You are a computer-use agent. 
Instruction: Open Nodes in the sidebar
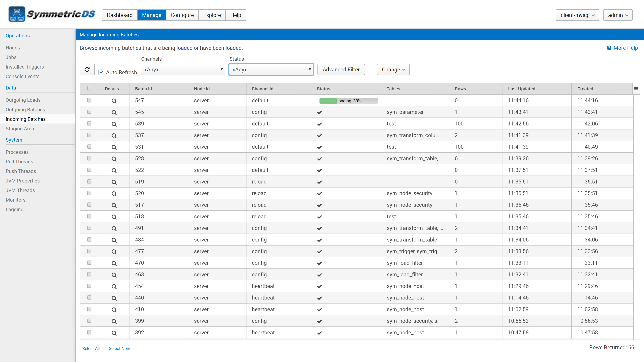tap(13, 47)
